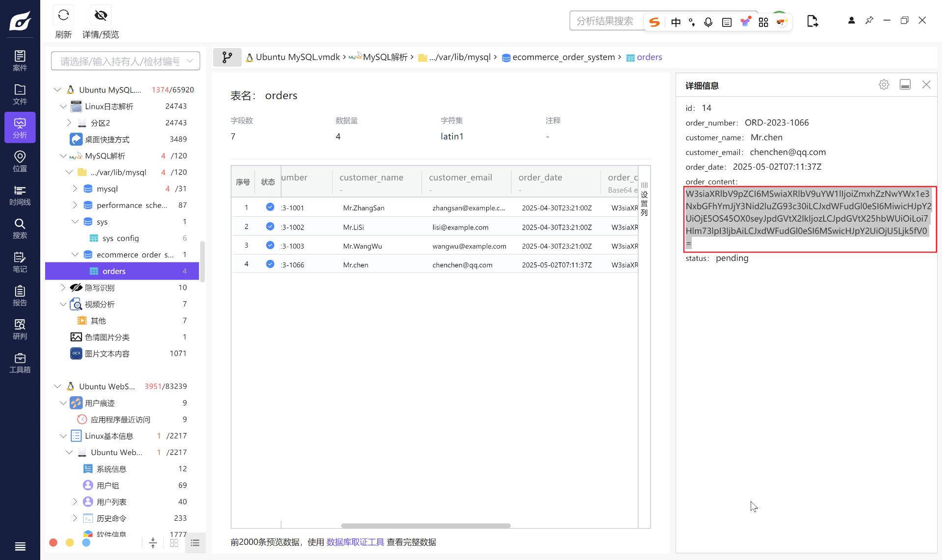Click the red color dot filter
This screenshot has width=942, height=560.
53,542
